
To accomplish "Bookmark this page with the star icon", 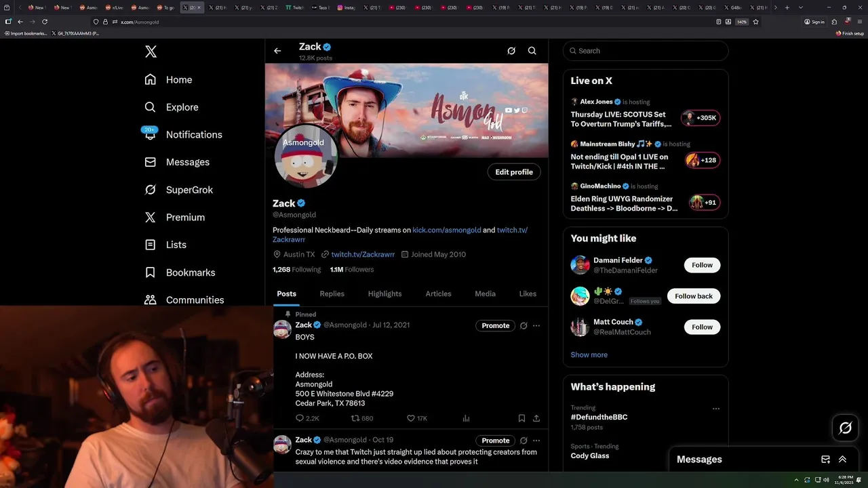I will coord(755,22).
